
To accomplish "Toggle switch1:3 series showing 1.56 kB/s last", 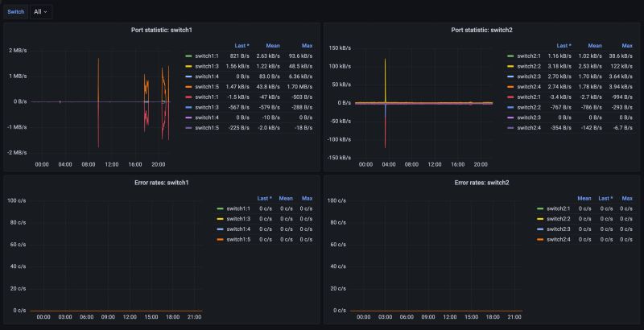I will pyautogui.click(x=207, y=67).
